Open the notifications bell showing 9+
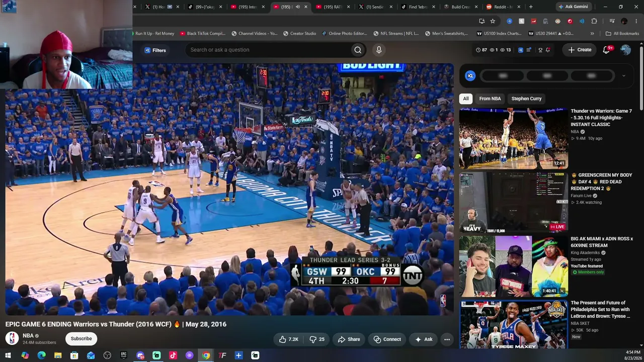 (x=606, y=50)
